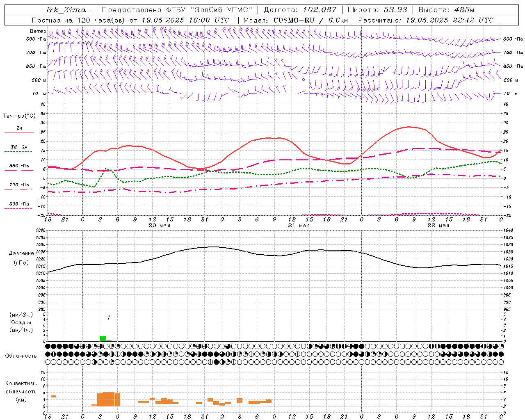
Task: Click the 'Ветер' wind panel label
Action: pos(38,31)
